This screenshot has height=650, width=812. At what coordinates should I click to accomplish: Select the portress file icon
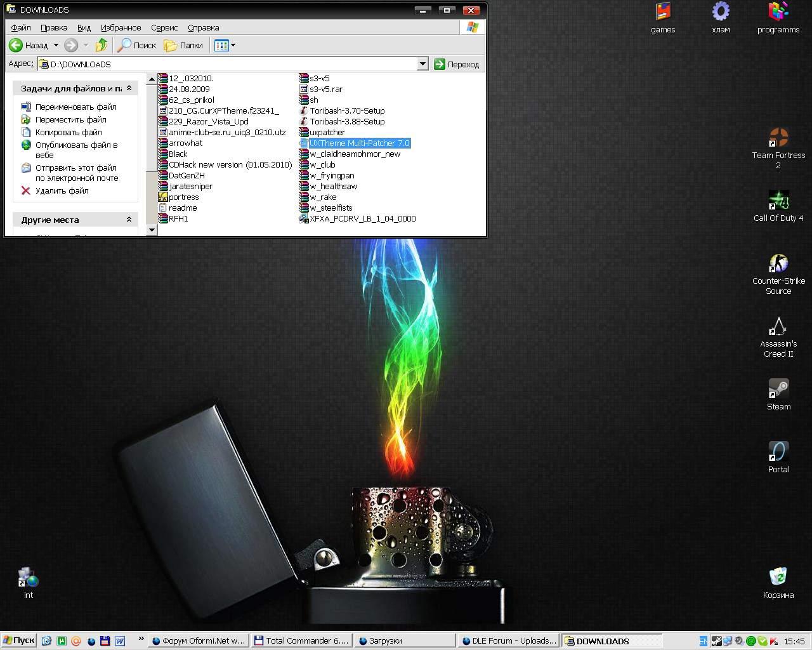click(x=163, y=197)
